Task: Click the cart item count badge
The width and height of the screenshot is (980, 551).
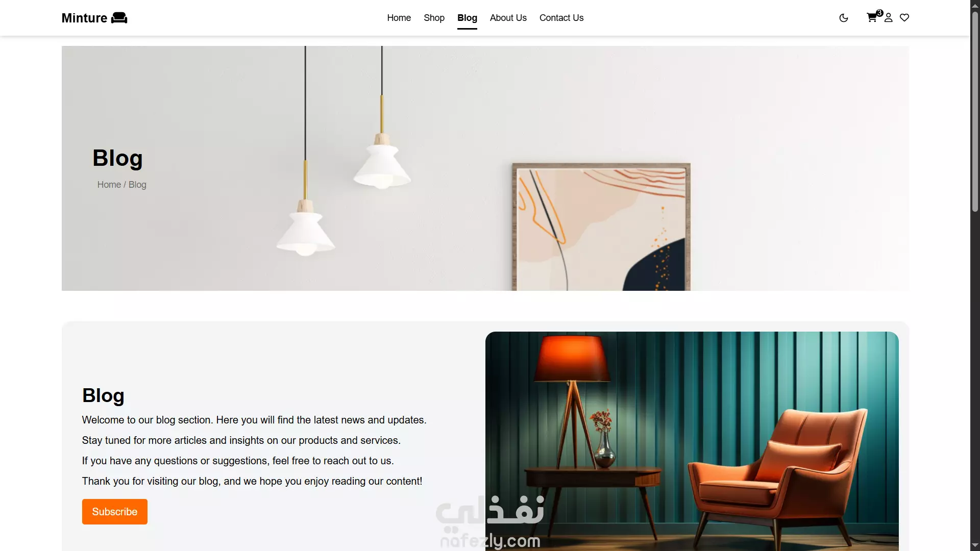Action: click(x=879, y=13)
